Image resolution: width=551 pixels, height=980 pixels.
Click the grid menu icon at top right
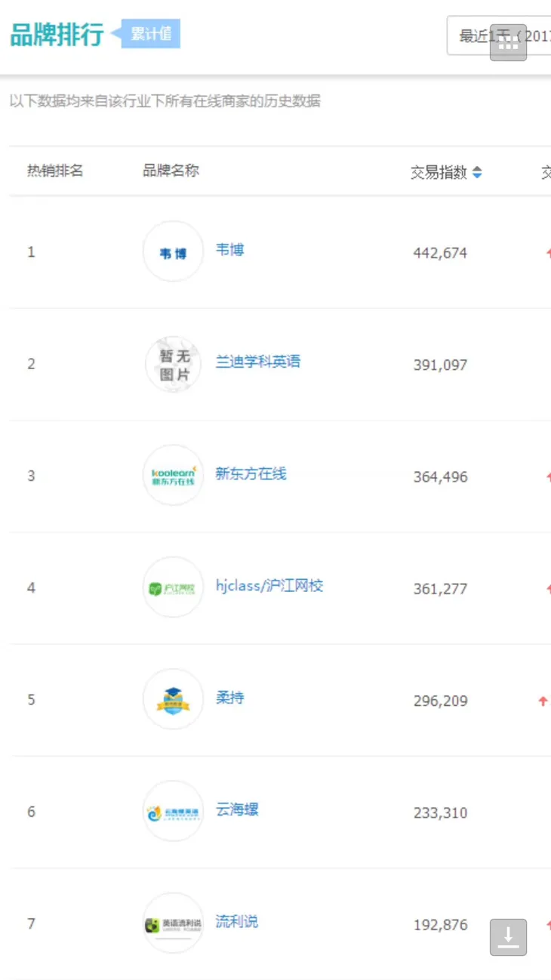[508, 43]
